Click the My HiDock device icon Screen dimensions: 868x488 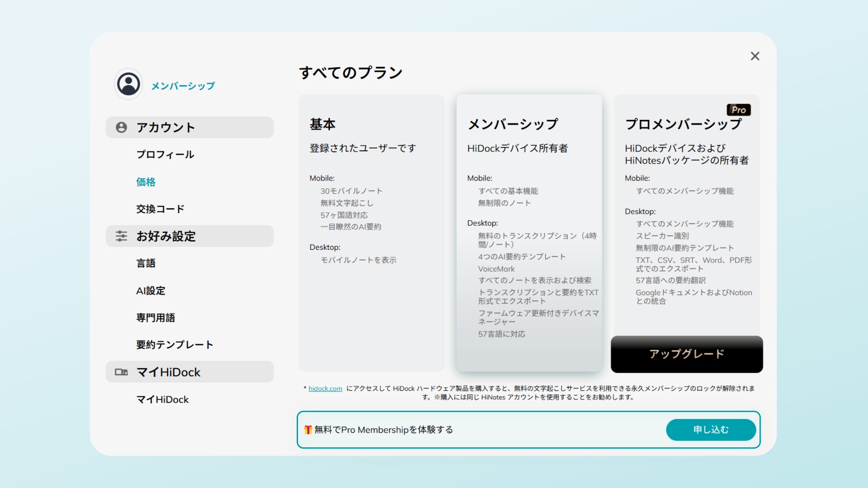[x=121, y=372]
